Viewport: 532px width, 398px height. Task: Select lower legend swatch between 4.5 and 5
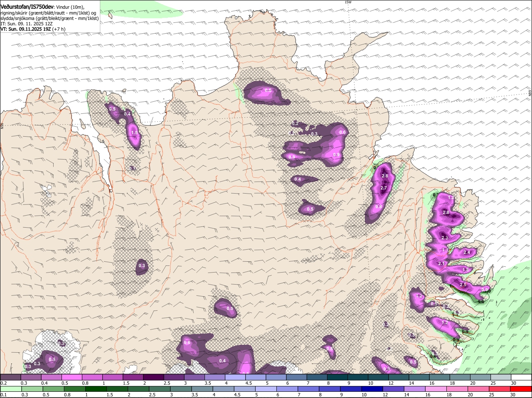(246, 389)
